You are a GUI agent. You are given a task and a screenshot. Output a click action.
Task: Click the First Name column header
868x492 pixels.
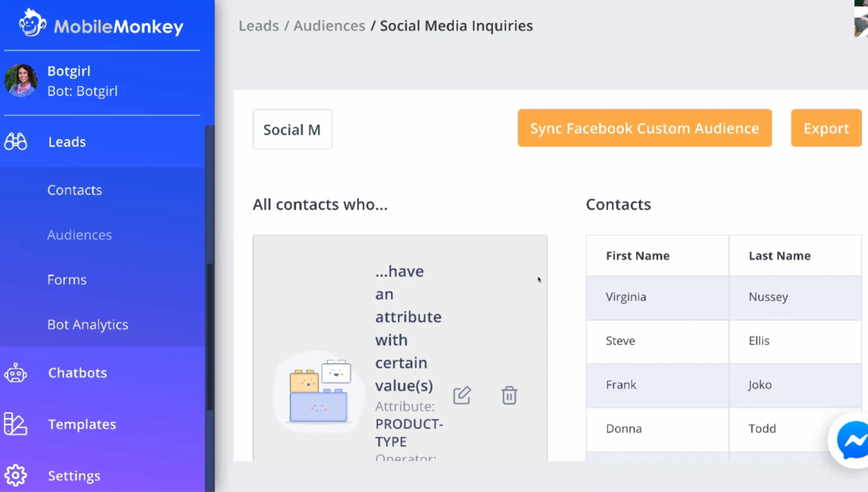657,256
